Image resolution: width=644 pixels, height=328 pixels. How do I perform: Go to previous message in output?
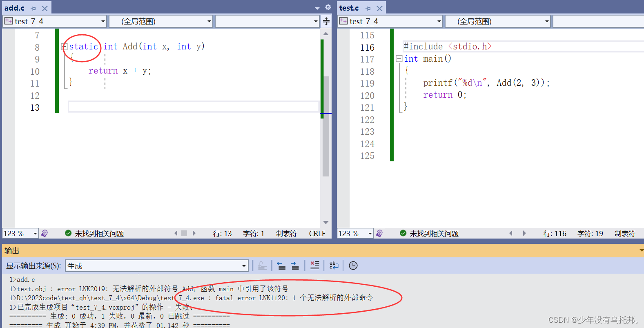[281, 266]
